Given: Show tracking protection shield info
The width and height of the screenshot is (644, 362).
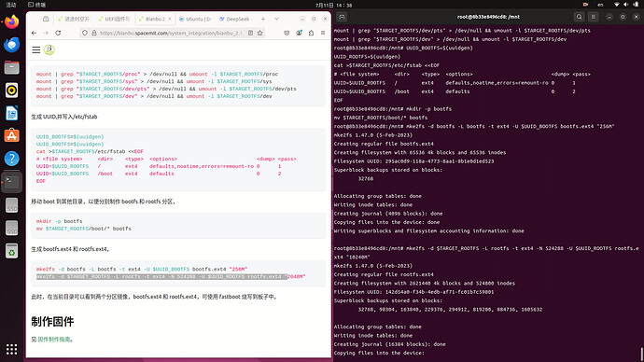Looking at the screenshot, I should [x=85, y=33].
